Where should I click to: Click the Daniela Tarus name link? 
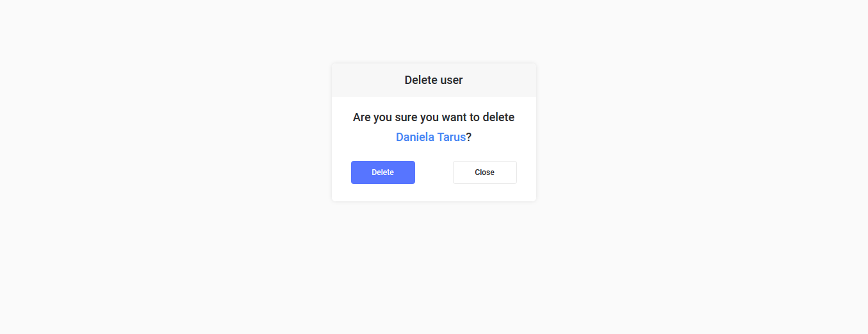[430, 137]
